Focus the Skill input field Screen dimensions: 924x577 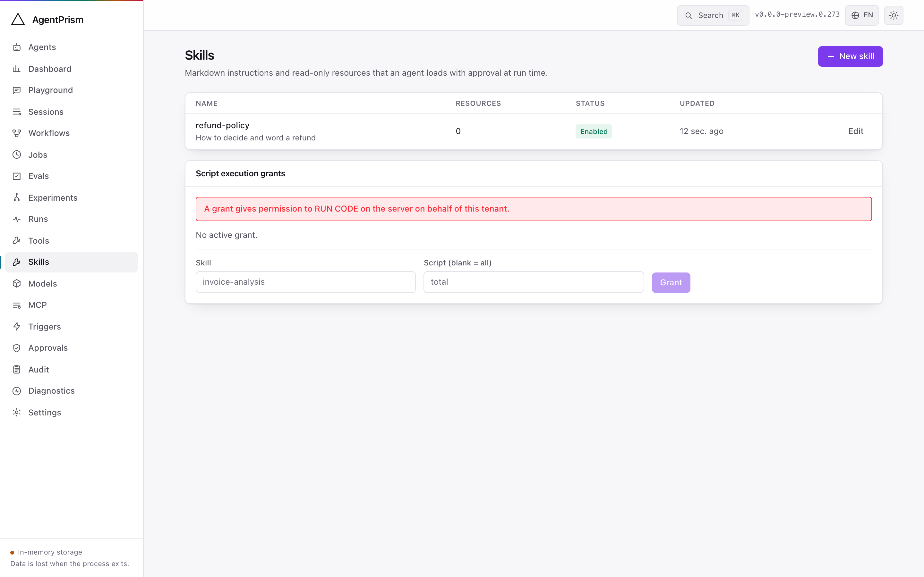pyautogui.click(x=305, y=282)
